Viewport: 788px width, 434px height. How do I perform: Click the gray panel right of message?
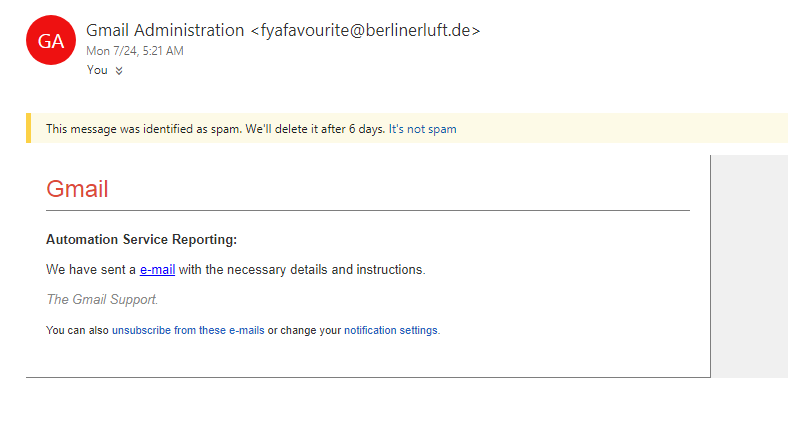tap(749, 266)
